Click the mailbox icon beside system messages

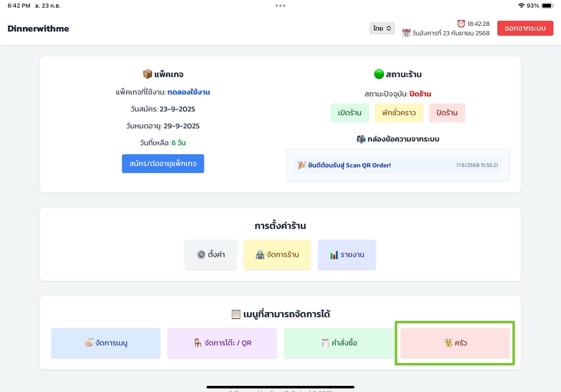(361, 139)
